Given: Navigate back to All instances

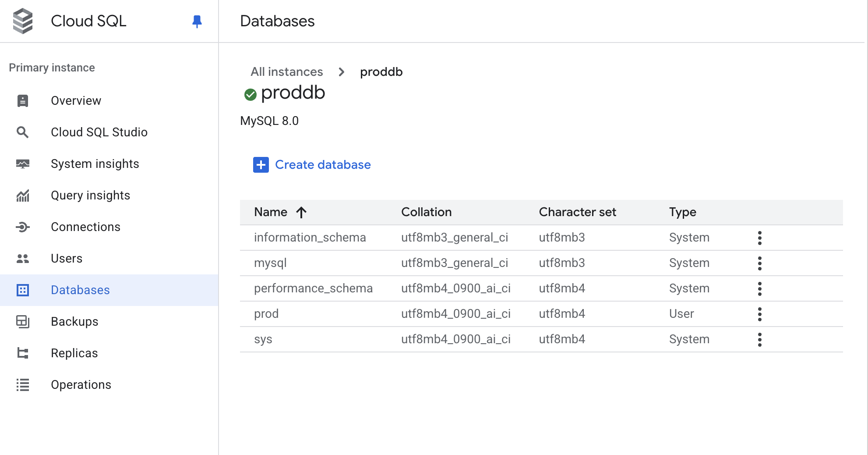Looking at the screenshot, I should coord(286,71).
